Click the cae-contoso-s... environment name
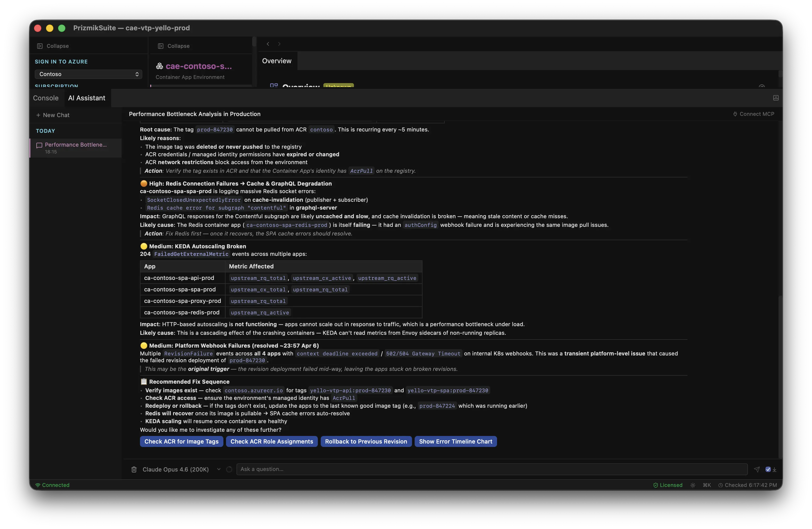Screen dimensions: 812x529 pyautogui.click(x=199, y=66)
